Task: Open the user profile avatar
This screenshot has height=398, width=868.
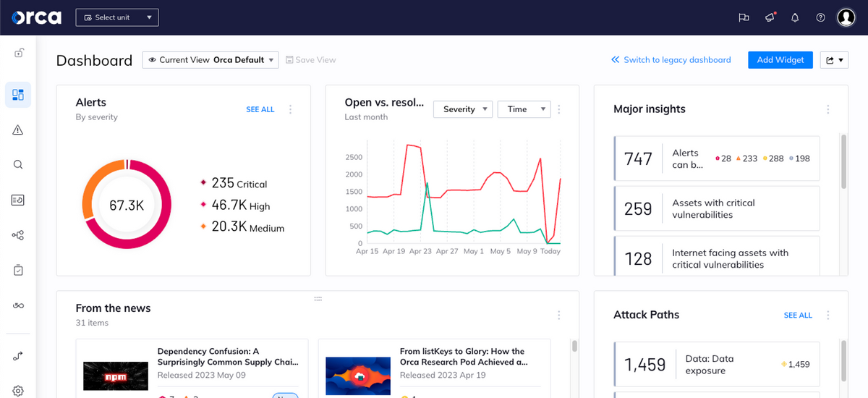Action: (x=846, y=17)
